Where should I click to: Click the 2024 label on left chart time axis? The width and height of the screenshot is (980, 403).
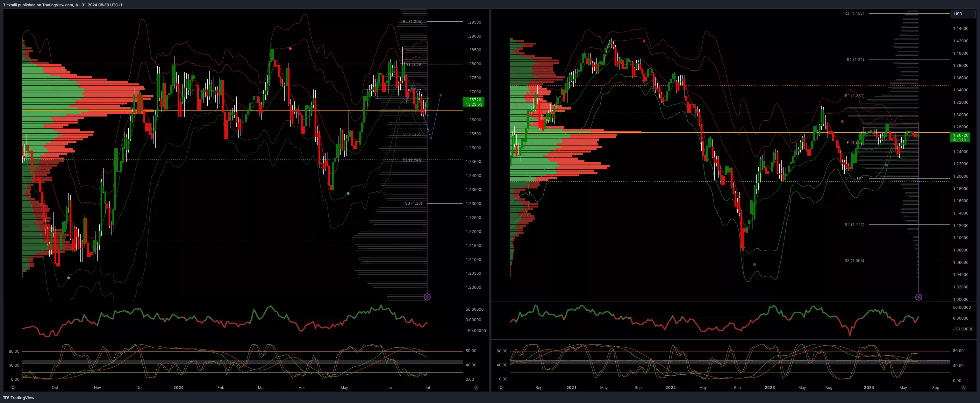click(x=178, y=388)
